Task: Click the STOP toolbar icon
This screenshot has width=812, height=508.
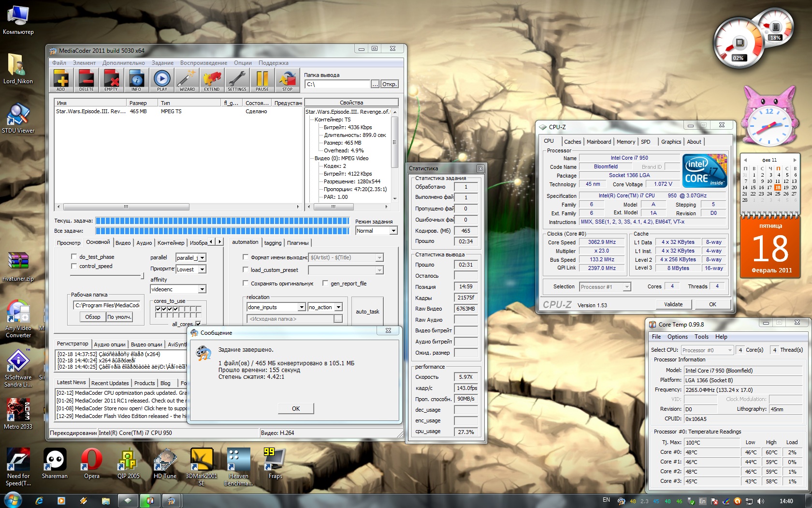Action: 288,80
